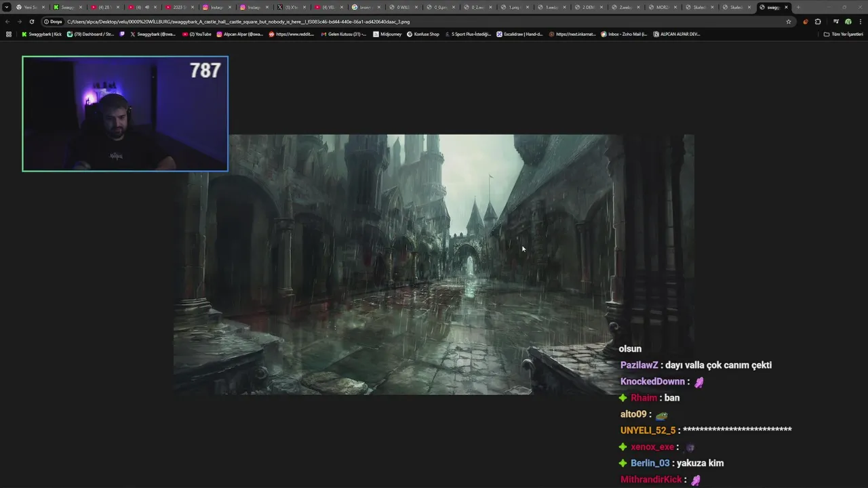The image size is (868, 488).
Task: Open Swaggybark X profile bookmark
Action: [x=153, y=34]
